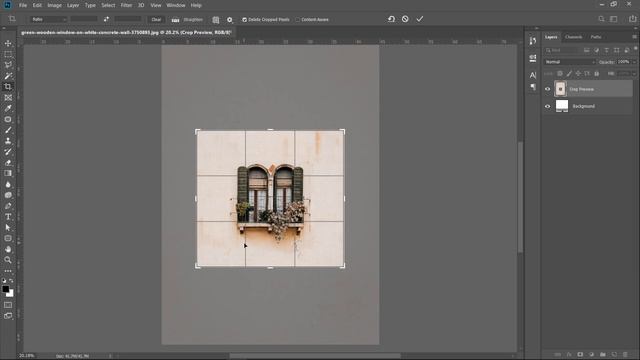
Task: Select the Crop tool in toolbox
Action: click(x=8, y=87)
